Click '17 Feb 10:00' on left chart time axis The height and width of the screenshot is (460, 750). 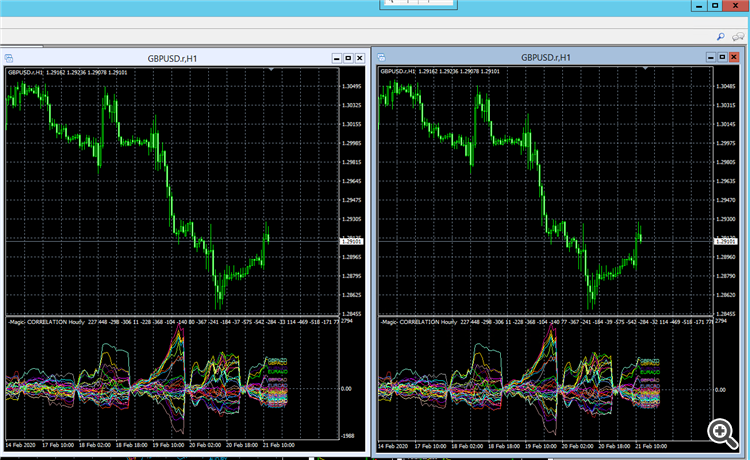coord(58,445)
